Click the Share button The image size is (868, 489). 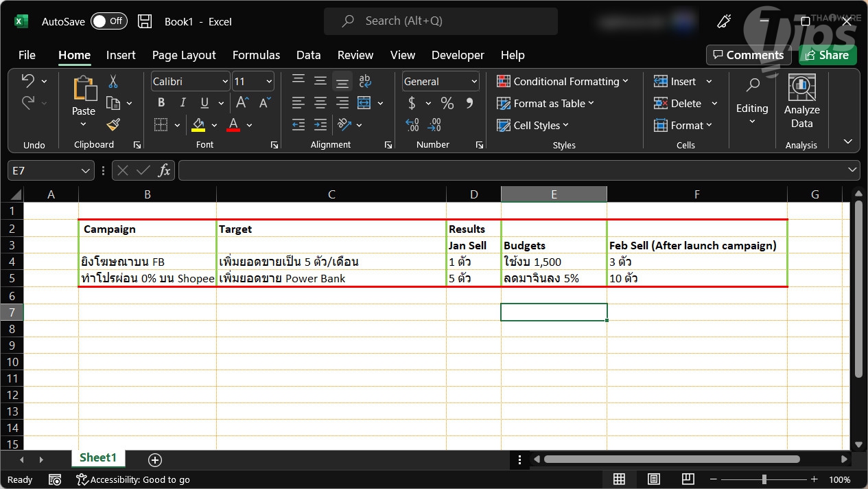[828, 55]
